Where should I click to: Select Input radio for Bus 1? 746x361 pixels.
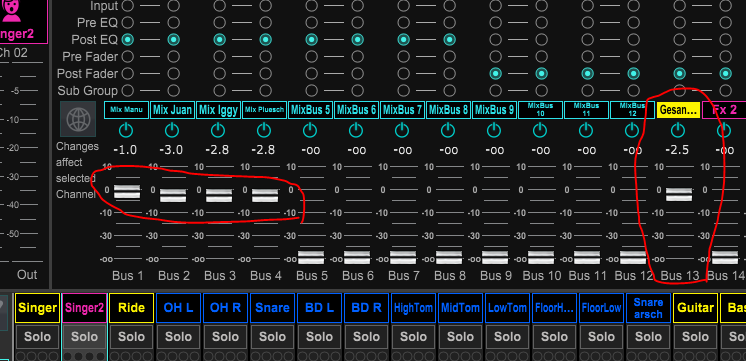(x=128, y=6)
